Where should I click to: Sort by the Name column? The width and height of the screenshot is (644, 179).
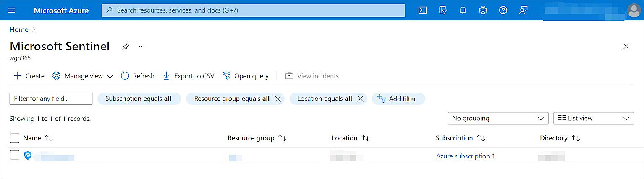[38, 138]
